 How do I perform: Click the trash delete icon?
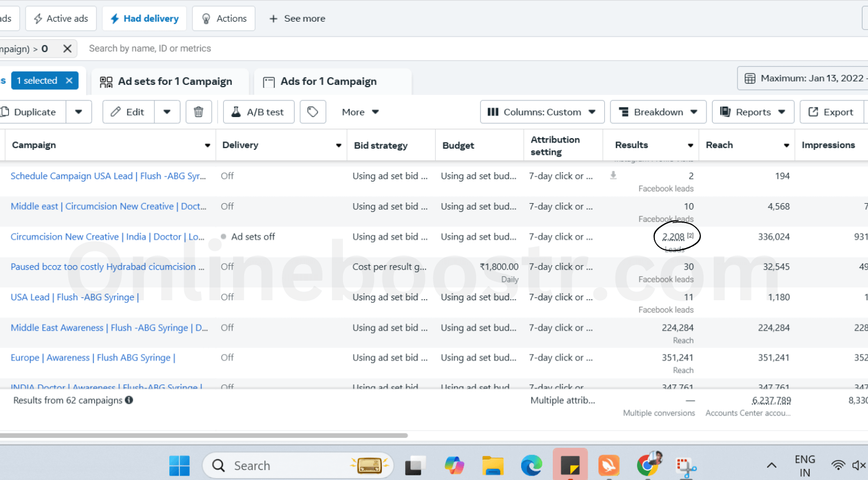198,112
